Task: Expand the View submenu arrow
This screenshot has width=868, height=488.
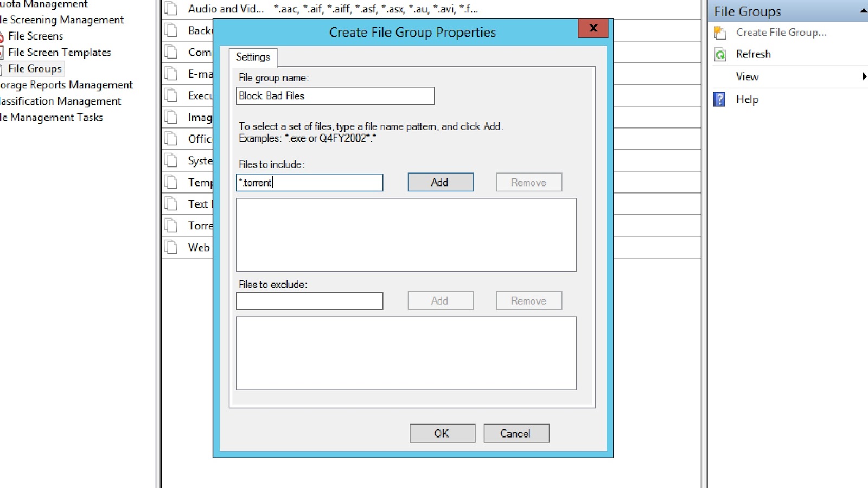Action: pyautogui.click(x=864, y=76)
